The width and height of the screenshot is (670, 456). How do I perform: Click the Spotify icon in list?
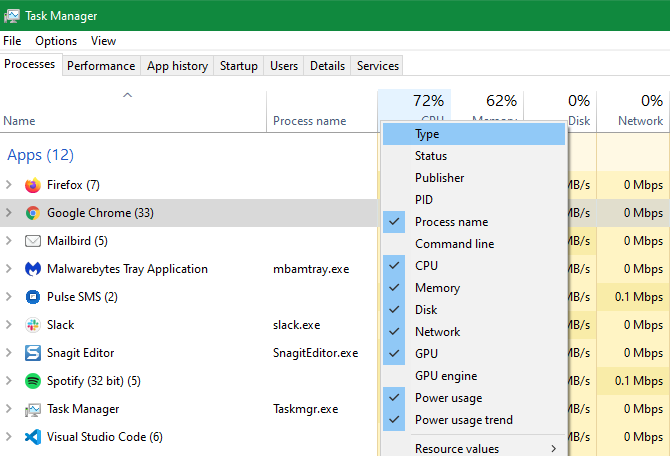33,381
